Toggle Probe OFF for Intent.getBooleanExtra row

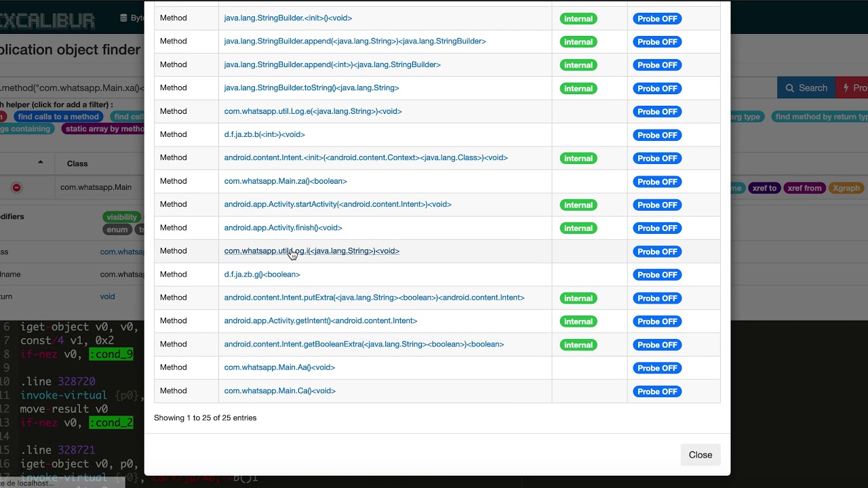click(x=657, y=345)
